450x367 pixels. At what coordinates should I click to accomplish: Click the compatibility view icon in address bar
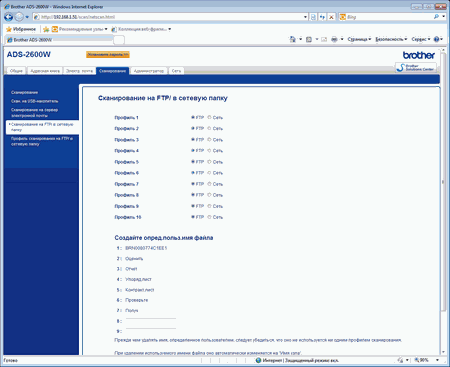click(x=313, y=17)
